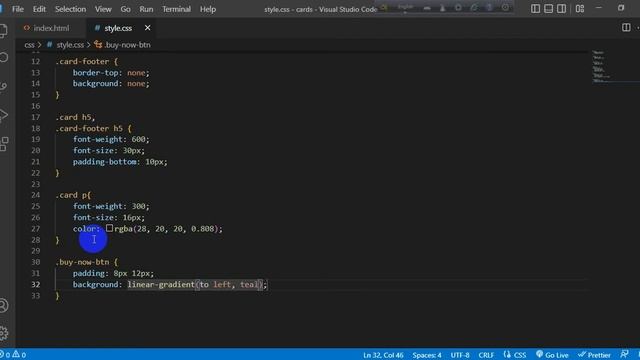Open the Run menu
Screen dimensions: 640x360
pyautogui.click(x=146, y=9)
